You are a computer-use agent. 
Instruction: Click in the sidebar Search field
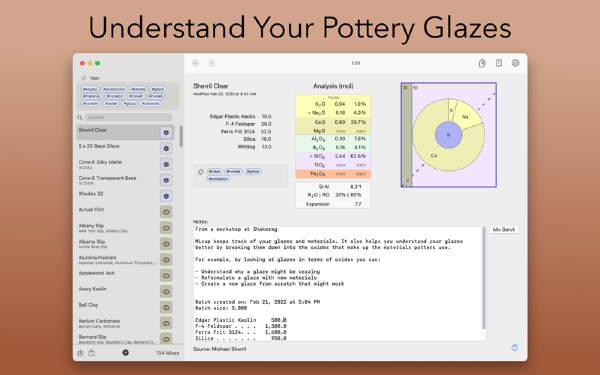pyautogui.click(x=128, y=117)
